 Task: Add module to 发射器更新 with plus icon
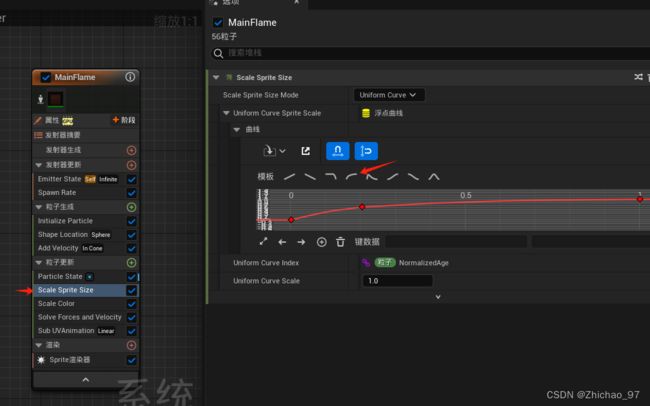pyautogui.click(x=131, y=165)
